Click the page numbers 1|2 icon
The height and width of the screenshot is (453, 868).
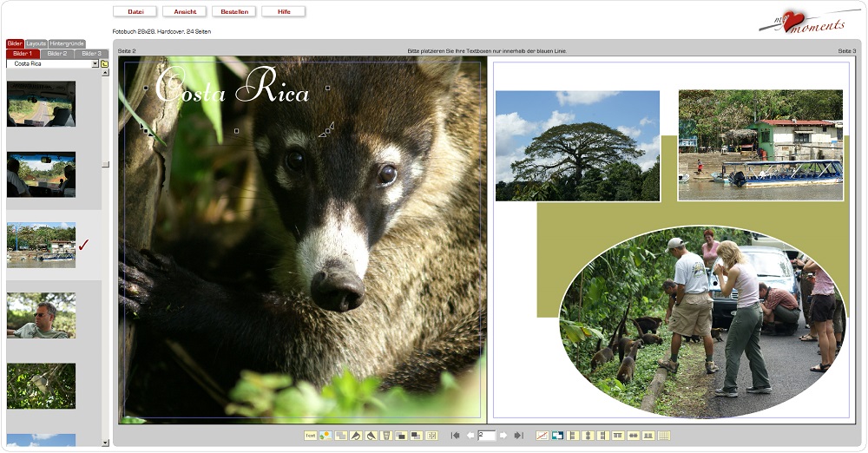click(431, 436)
